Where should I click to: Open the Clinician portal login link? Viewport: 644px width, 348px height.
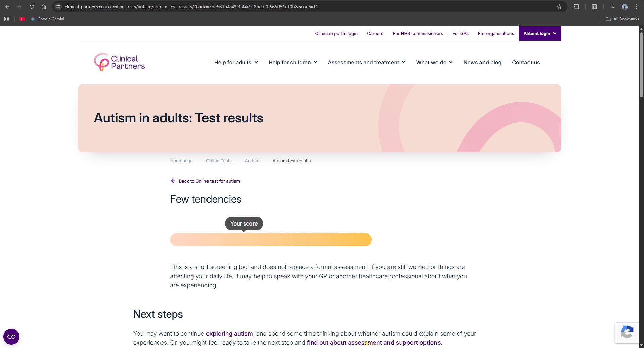tap(336, 34)
